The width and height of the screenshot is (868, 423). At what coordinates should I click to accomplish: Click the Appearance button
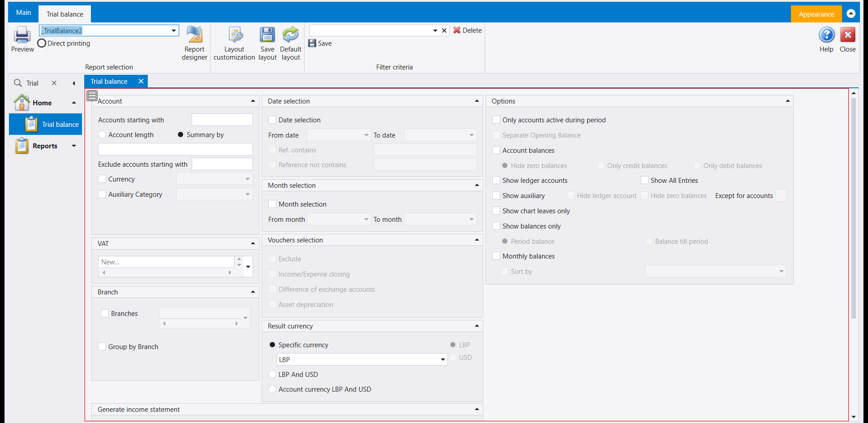click(x=816, y=14)
